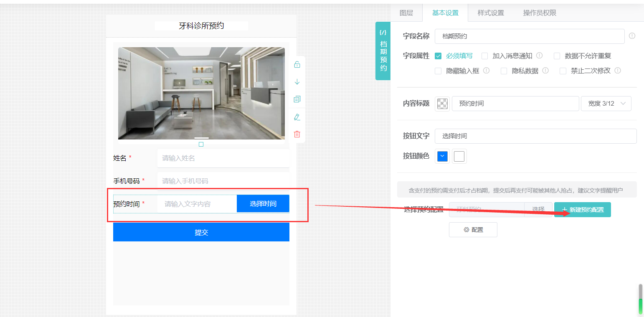Open the 宽度 3/12 dropdown
The height and width of the screenshot is (317, 644).
pos(606,104)
